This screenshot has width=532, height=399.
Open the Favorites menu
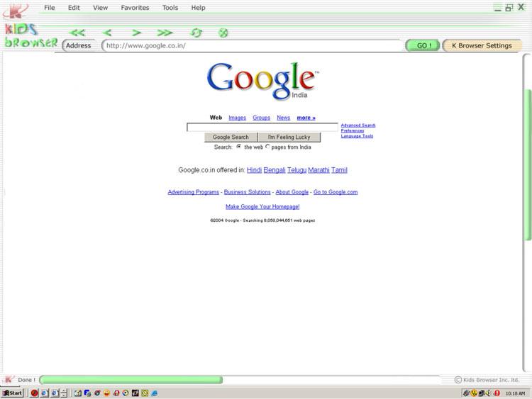tap(135, 8)
